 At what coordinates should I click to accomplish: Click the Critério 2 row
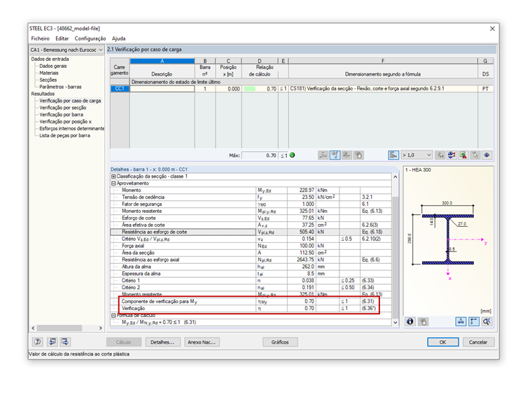251,288
